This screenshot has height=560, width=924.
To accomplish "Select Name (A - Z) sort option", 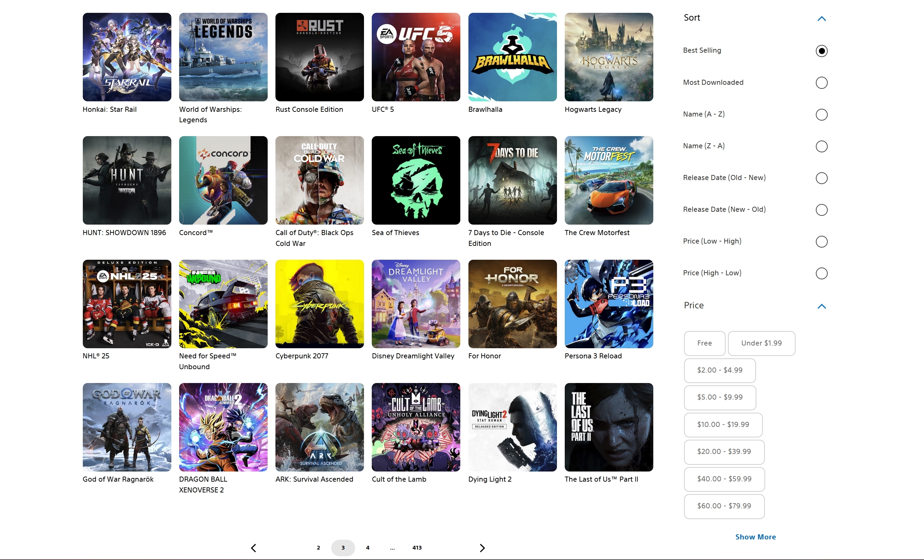I will pos(821,114).
